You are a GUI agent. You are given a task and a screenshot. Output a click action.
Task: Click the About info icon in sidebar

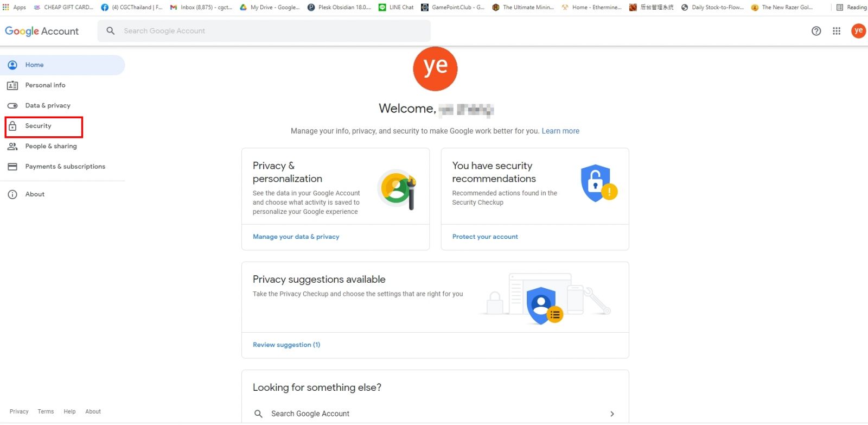pos(12,194)
